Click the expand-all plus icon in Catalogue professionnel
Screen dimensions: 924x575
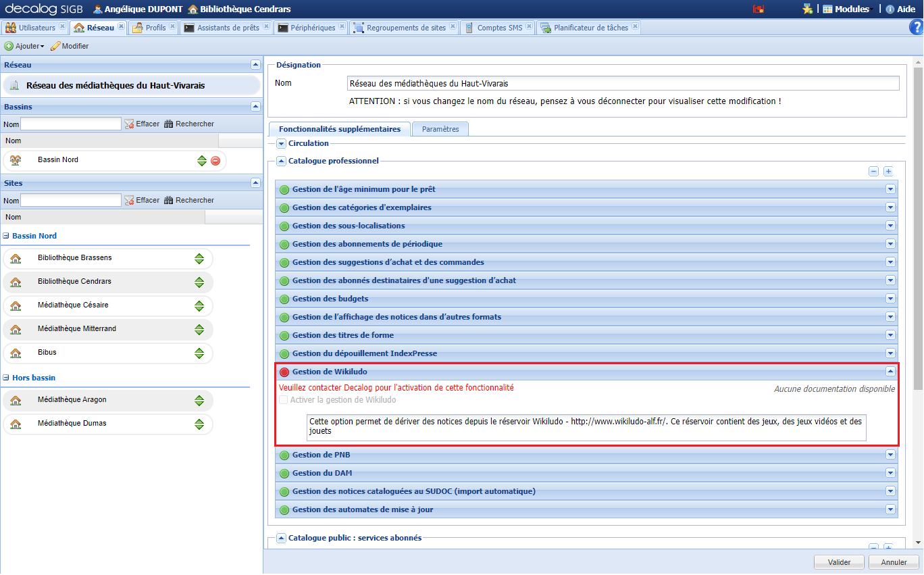[888, 172]
